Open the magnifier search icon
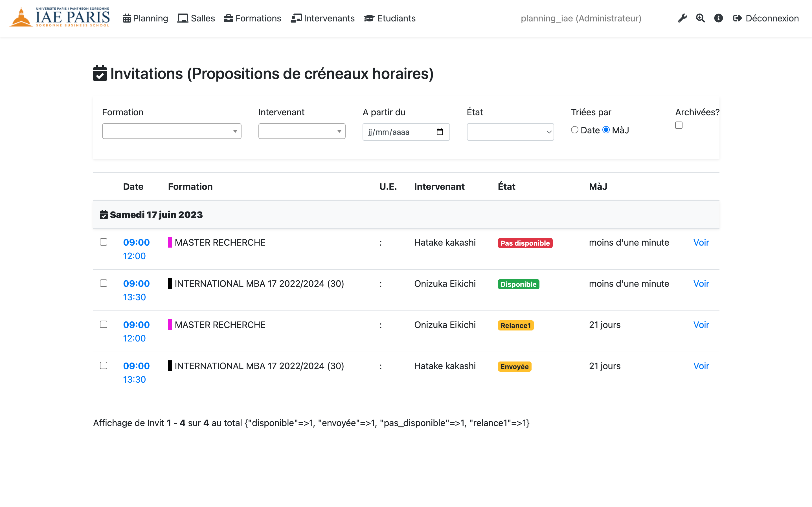 (x=700, y=18)
